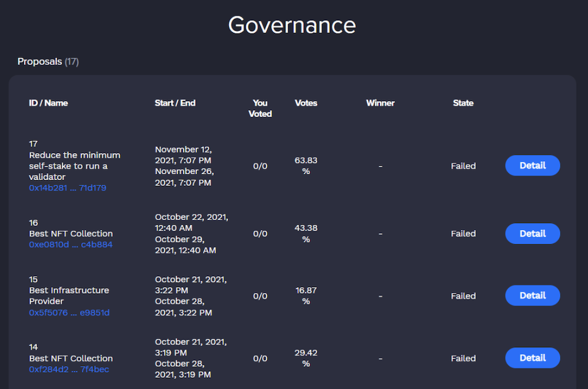Click the Governance page title
Viewport: 588px width, 389px height.
tap(292, 25)
